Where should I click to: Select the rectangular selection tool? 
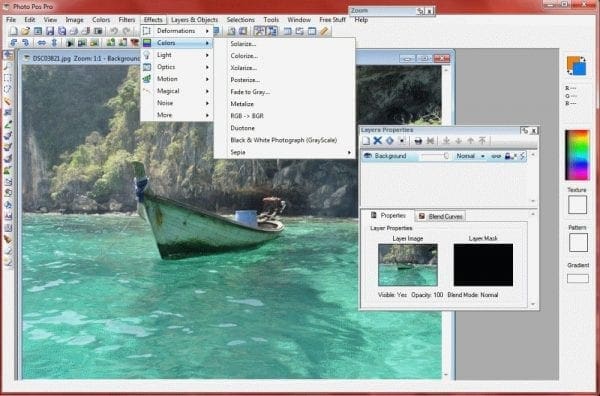click(8, 78)
